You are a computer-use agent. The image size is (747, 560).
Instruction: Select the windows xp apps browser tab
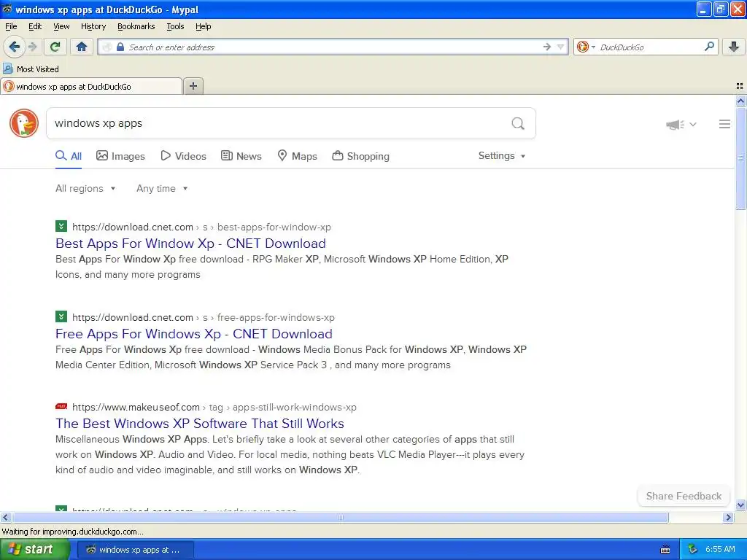pyautogui.click(x=91, y=86)
